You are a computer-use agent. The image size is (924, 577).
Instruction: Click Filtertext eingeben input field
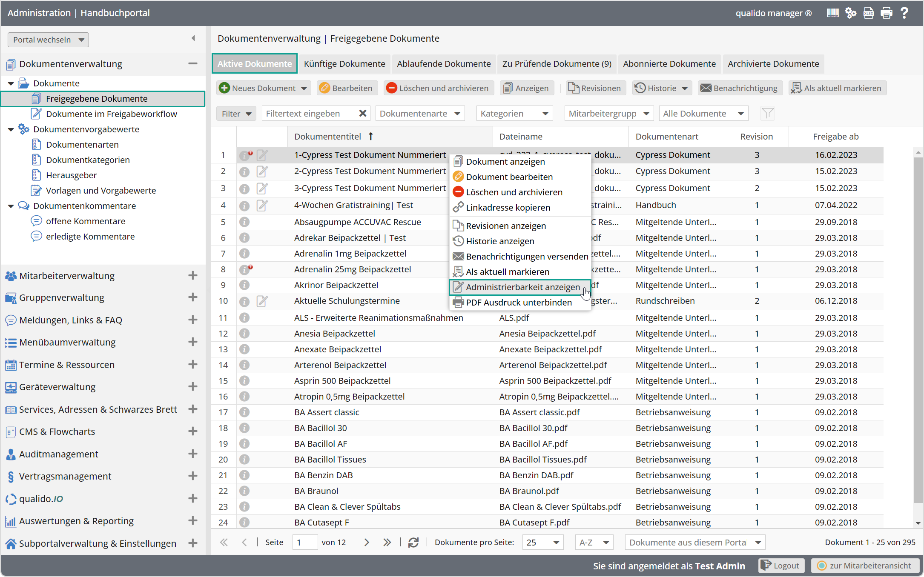[310, 114]
